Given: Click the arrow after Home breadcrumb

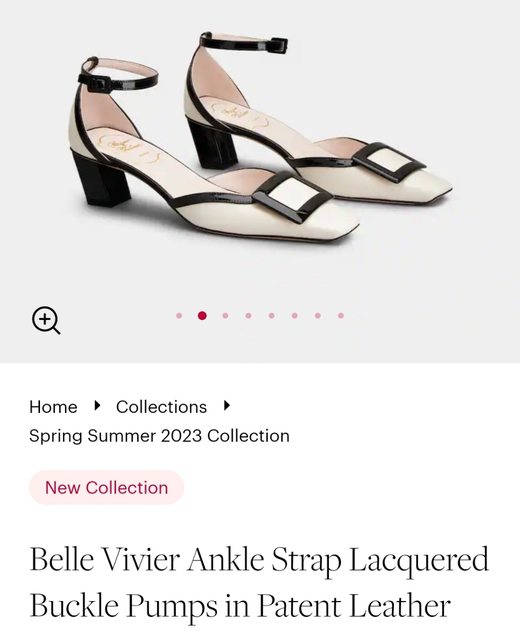Looking at the screenshot, I should pos(97,406).
